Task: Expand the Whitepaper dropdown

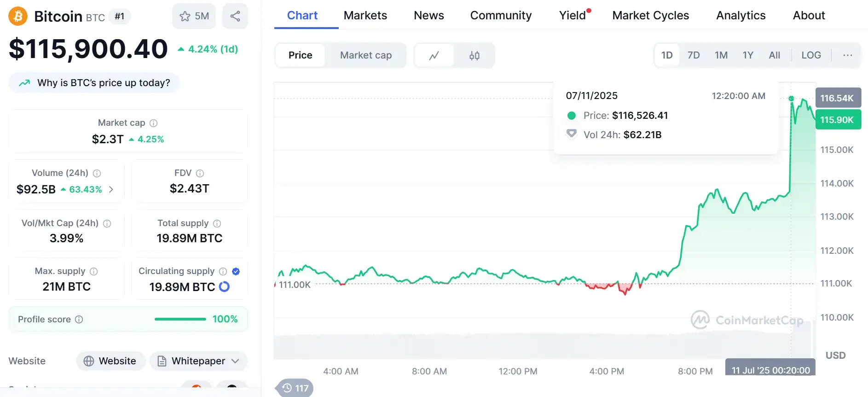Action: pos(199,361)
